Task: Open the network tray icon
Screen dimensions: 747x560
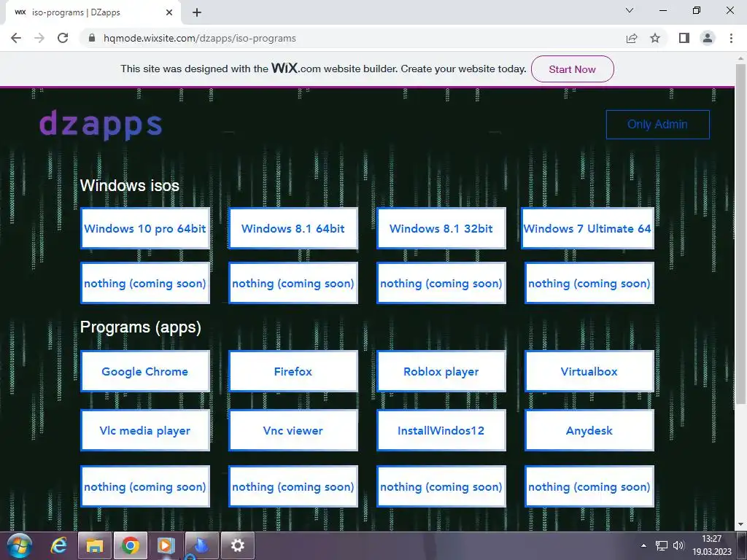Action: pos(662,545)
